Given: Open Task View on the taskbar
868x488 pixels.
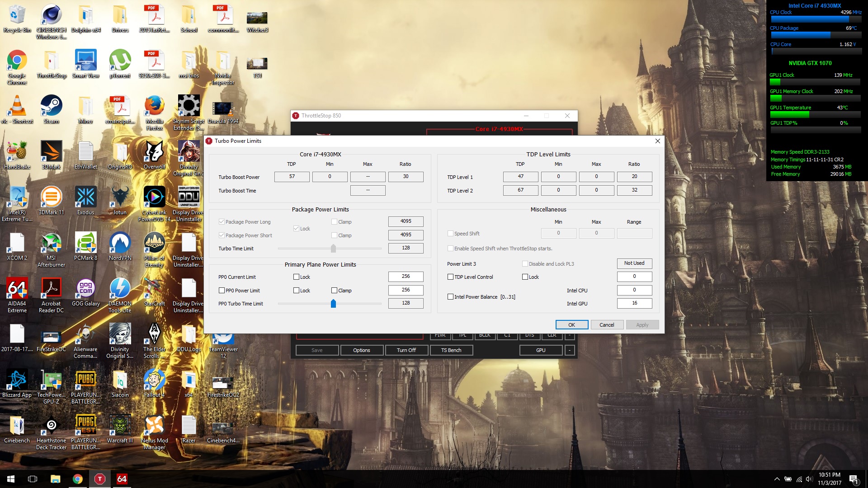Looking at the screenshot, I should [33, 479].
